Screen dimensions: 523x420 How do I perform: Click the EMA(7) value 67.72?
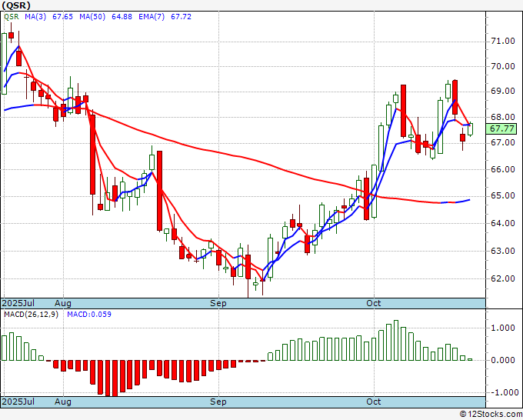(x=181, y=17)
